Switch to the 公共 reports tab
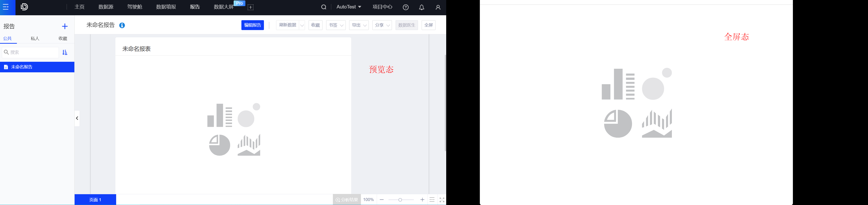 (x=8, y=39)
